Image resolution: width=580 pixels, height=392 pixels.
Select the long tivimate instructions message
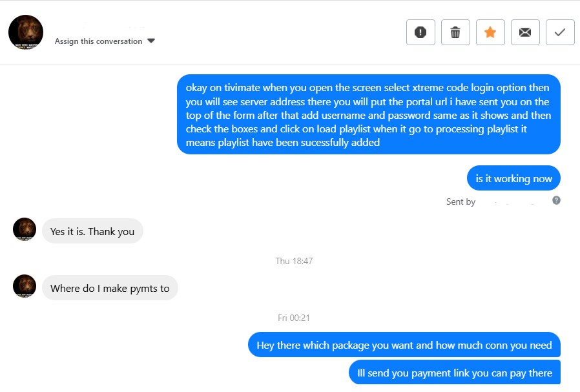point(368,115)
